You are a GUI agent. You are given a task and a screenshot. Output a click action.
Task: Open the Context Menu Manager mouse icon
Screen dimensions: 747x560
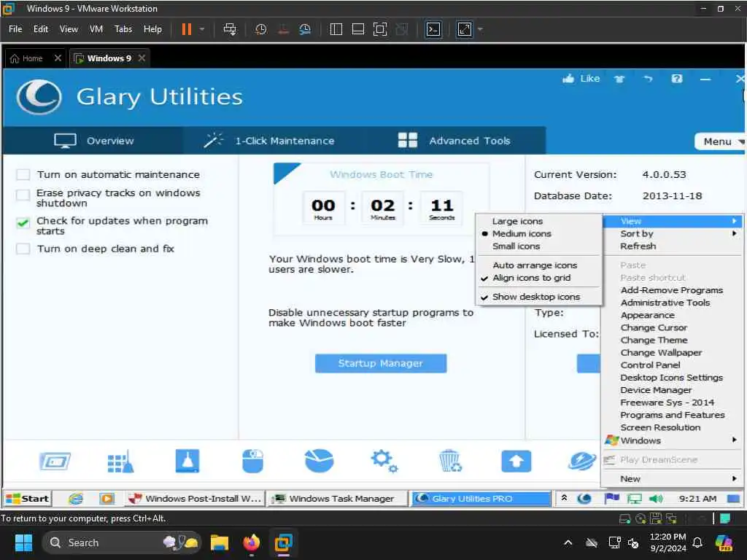click(252, 461)
